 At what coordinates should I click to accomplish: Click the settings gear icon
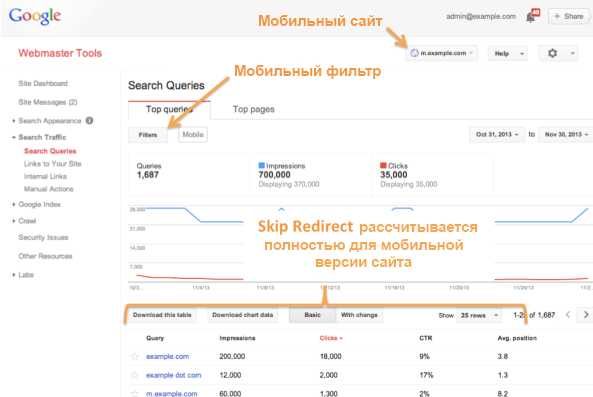point(552,53)
